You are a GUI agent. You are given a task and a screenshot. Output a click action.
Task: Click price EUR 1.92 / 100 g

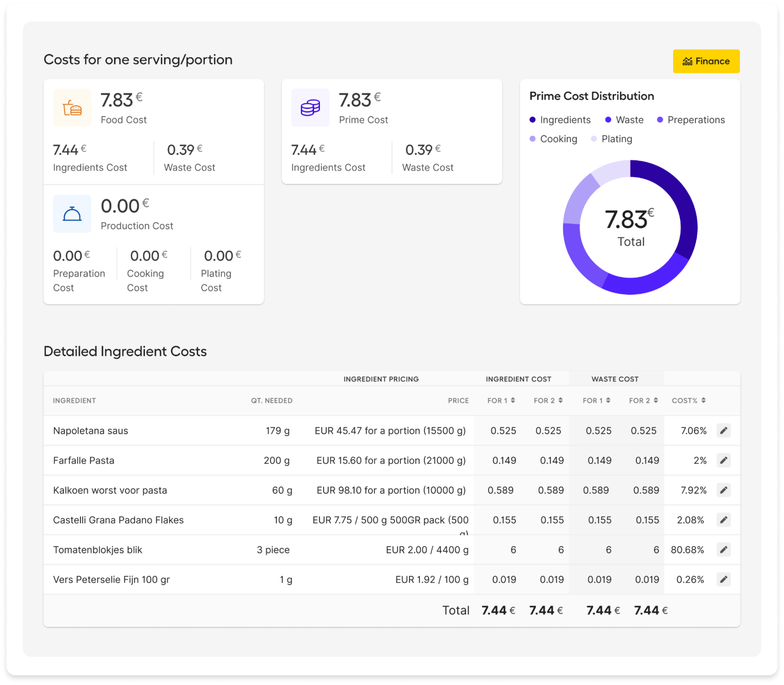tap(432, 580)
